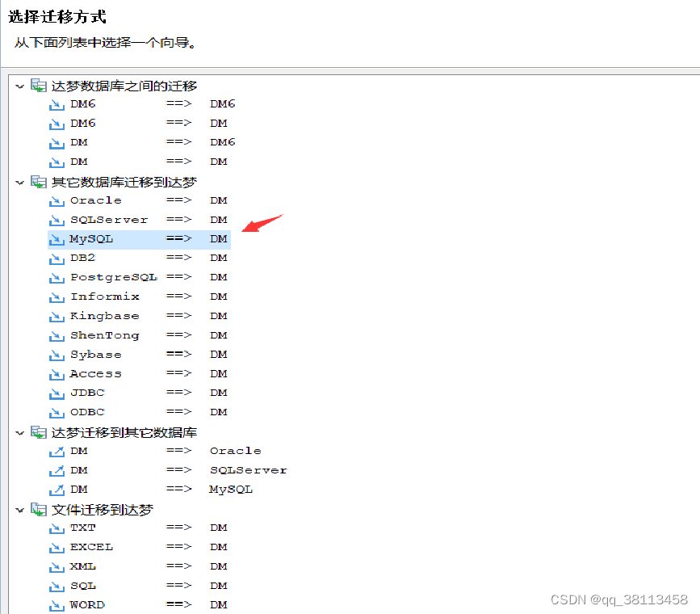Collapse the 达梦迁移到其它数据库 group
The height and width of the screenshot is (614, 700).
pos(19,432)
